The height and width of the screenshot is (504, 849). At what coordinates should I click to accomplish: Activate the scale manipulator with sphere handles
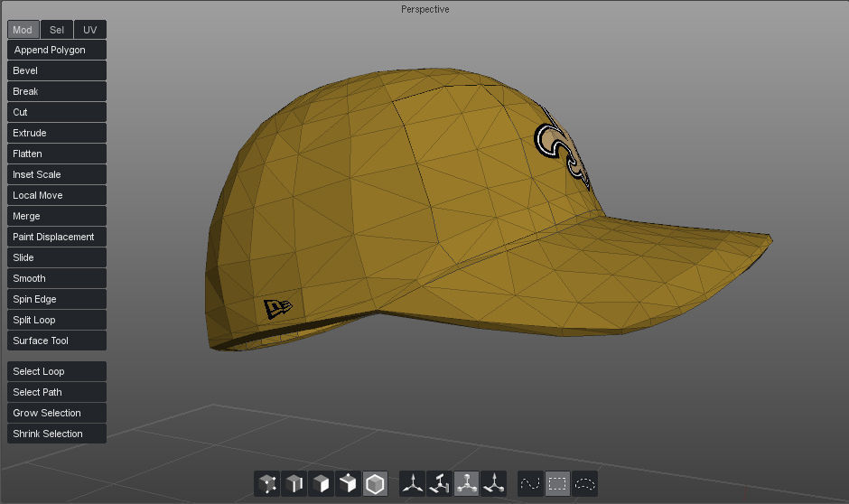click(x=466, y=484)
